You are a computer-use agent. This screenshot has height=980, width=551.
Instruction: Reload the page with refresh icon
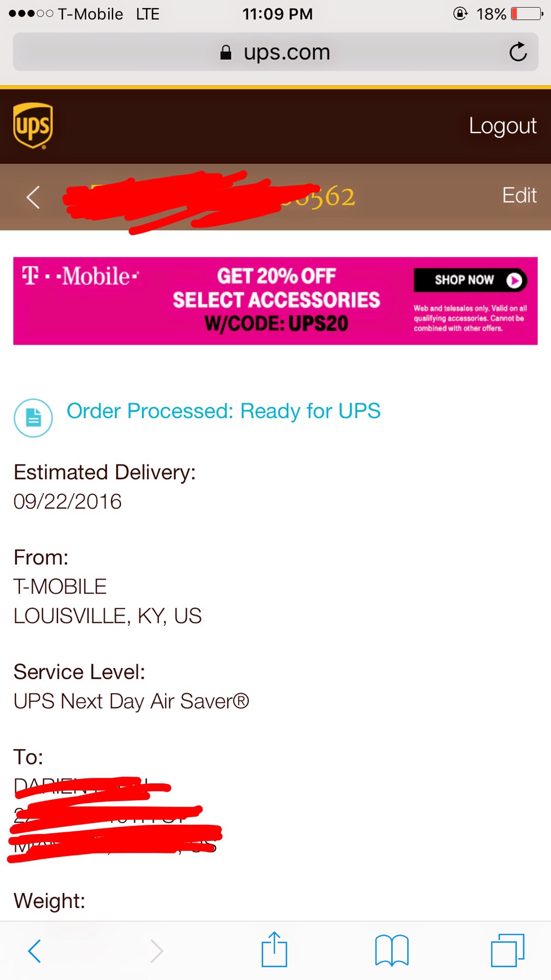click(x=518, y=52)
